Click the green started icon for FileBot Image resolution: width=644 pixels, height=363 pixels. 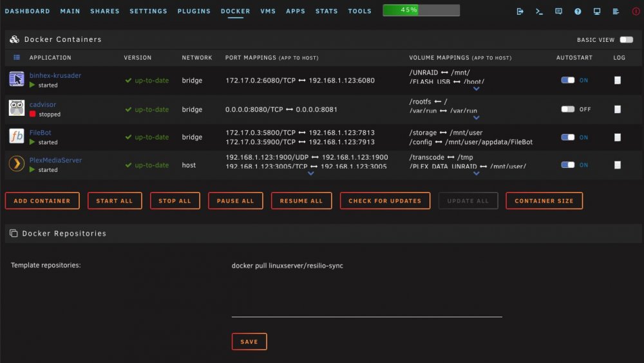32,142
